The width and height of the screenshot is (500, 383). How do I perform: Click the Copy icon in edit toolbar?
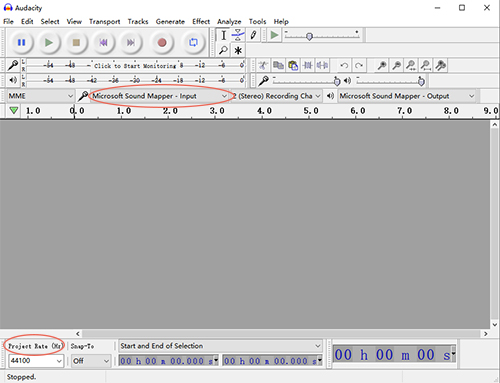[278, 65]
